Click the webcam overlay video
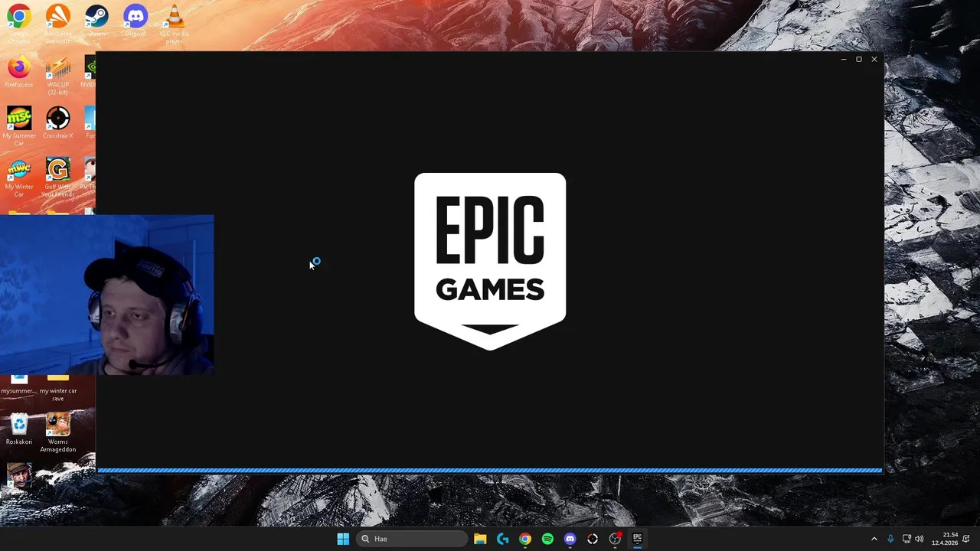 (106, 295)
